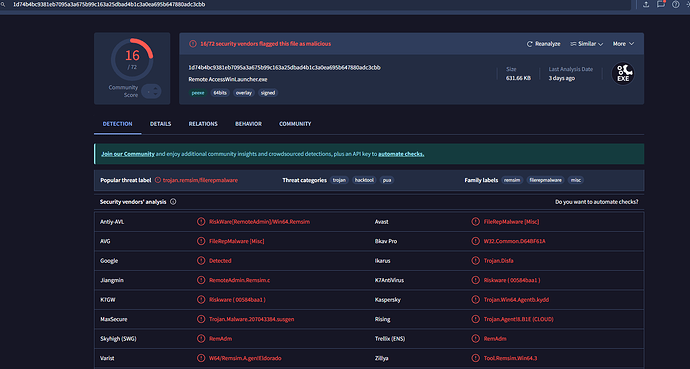Image resolution: width=690 pixels, height=369 pixels.
Task: Open the BEHAVIOR tab
Action: click(x=248, y=124)
